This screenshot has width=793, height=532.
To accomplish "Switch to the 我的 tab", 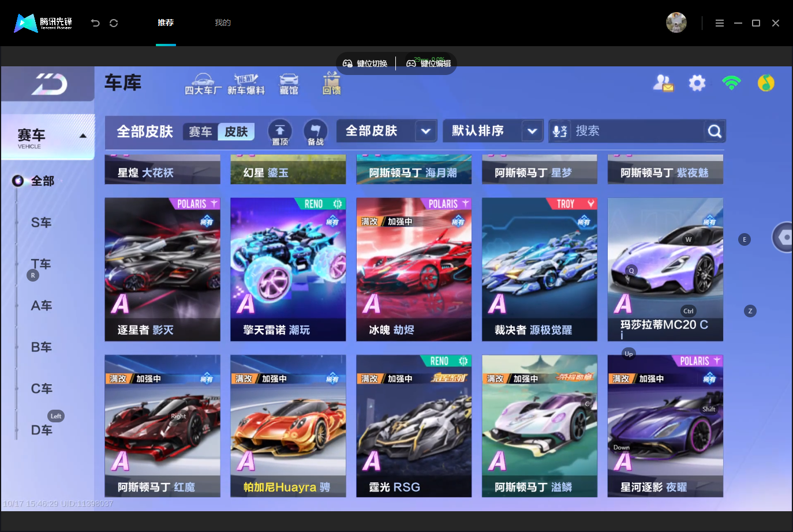I will (223, 23).
